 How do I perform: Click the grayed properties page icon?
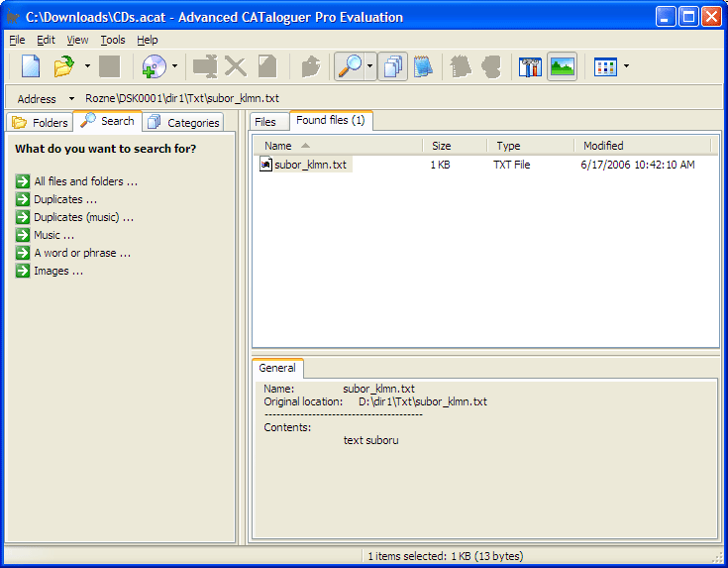pyautogui.click(x=267, y=66)
